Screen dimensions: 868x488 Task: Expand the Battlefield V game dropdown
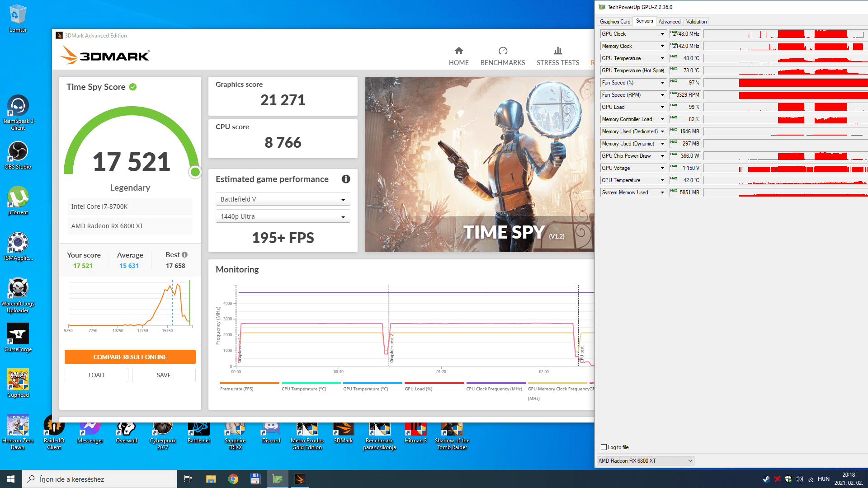283,199
